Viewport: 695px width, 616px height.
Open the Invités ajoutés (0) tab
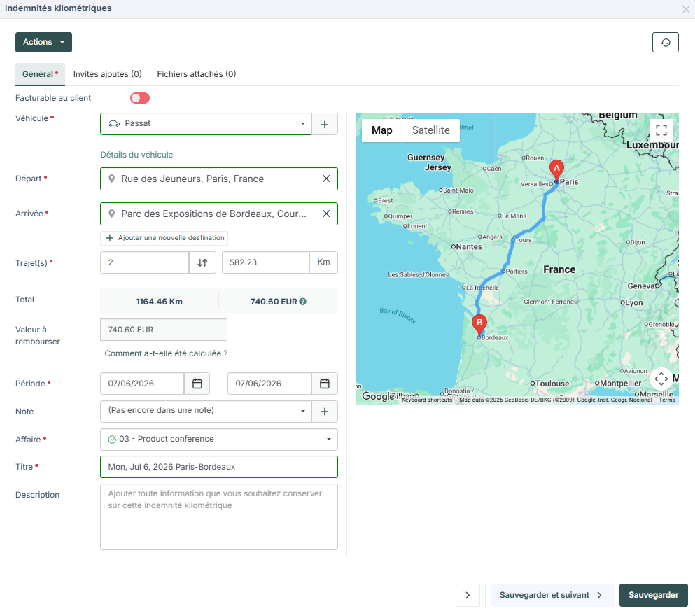(x=108, y=74)
